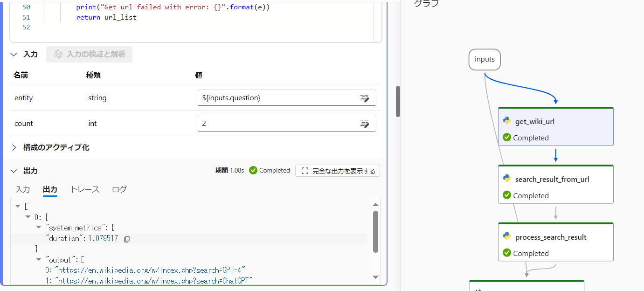Switch to the 入力 output tab
Screen dimensions: 644x291
click(23, 189)
